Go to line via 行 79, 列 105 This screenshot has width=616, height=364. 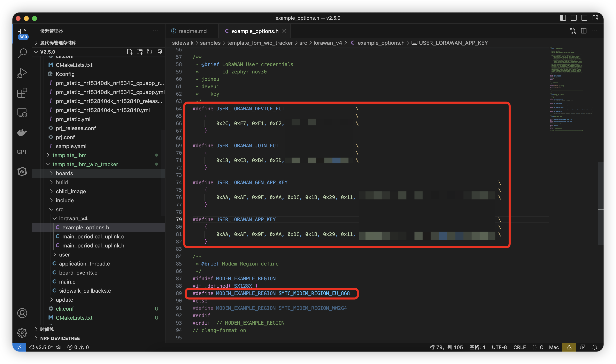pyautogui.click(x=446, y=347)
